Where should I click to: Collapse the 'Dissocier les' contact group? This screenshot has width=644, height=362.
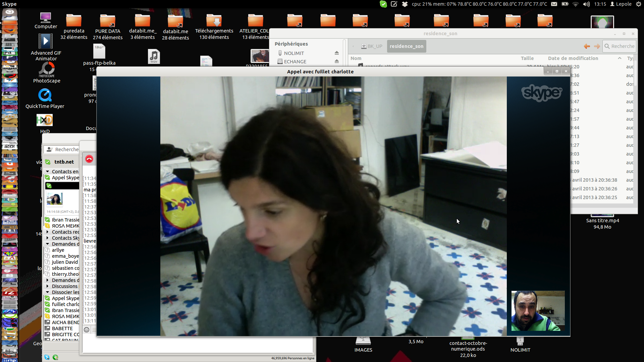click(48, 292)
